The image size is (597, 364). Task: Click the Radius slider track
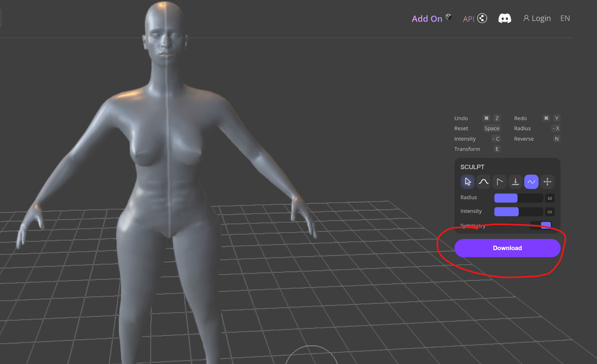pyautogui.click(x=518, y=198)
